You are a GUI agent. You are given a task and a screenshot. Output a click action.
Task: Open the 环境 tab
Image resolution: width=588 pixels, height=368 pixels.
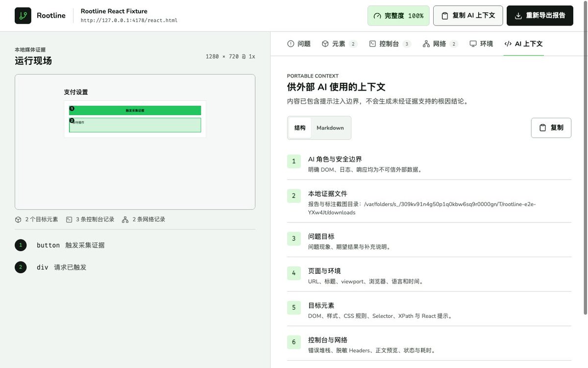[x=481, y=44]
